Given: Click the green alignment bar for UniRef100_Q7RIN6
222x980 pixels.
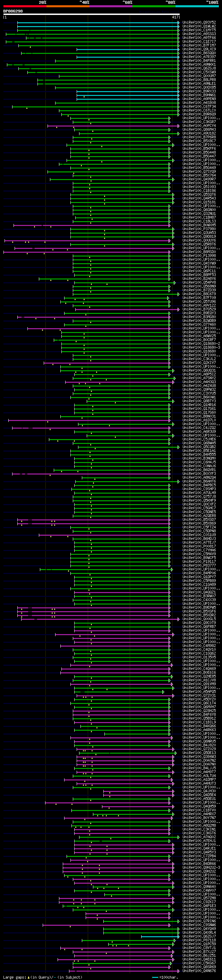Looking at the screenshot, I should 141,921.
